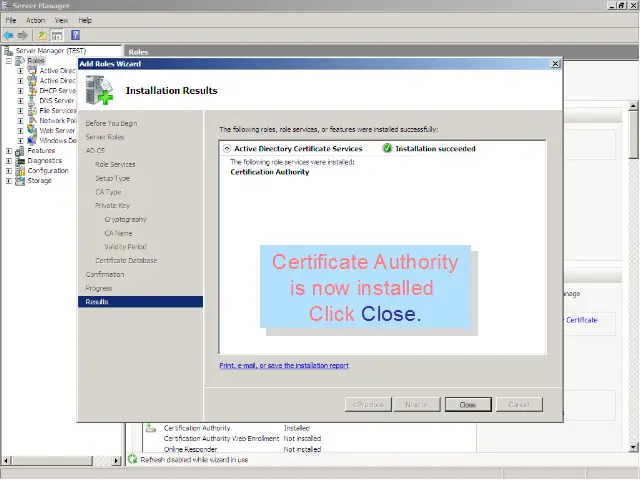Click the Back arrow toolbar icon
Screen dimensions: 640x480
click(x=8, y=36)
